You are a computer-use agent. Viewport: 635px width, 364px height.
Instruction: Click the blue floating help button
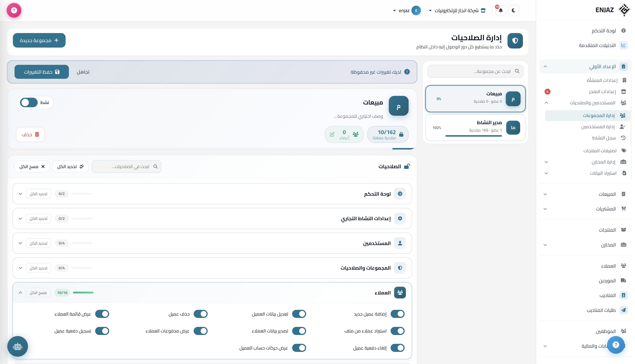[x=616, y=345]
